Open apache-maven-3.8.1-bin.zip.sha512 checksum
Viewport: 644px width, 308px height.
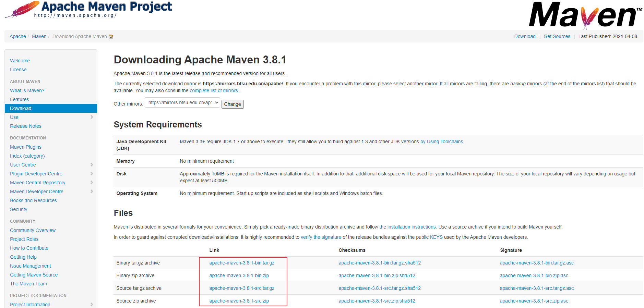[377, 275]
